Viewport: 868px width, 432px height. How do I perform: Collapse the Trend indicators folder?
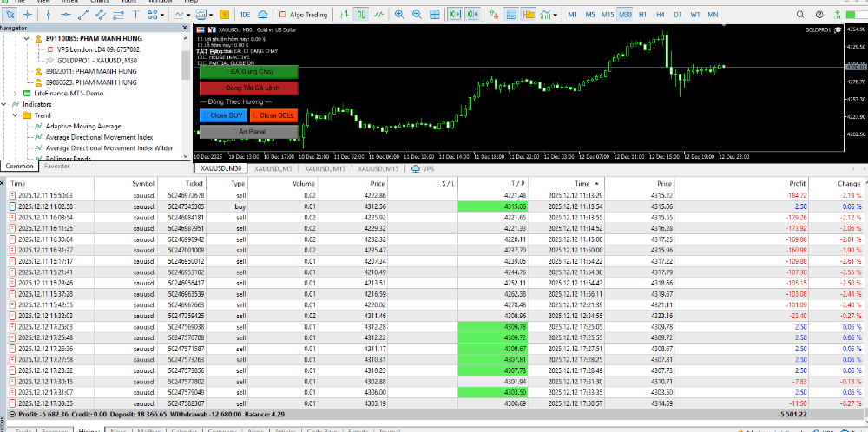pyautogui.click(x=16, y=115)
